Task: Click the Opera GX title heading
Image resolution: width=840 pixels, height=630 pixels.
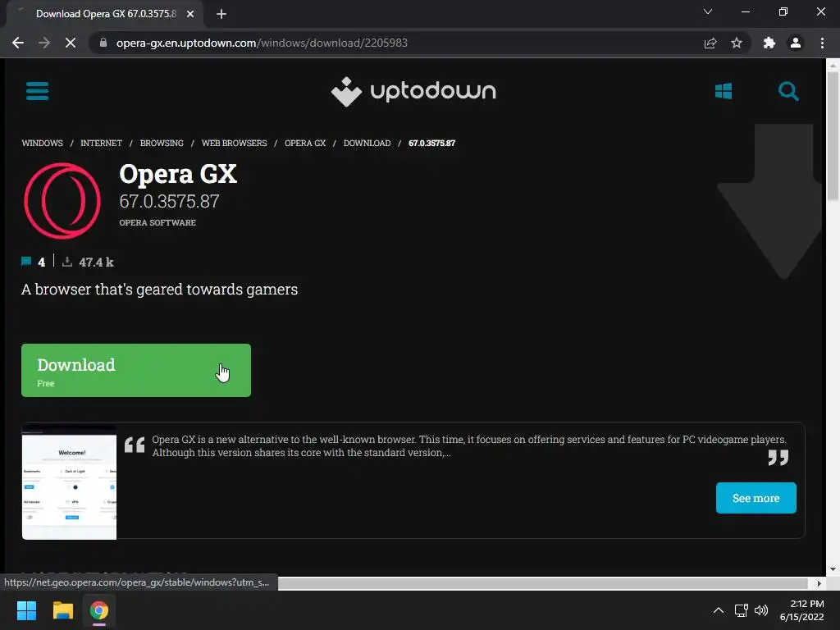Action: click(178, 174)
